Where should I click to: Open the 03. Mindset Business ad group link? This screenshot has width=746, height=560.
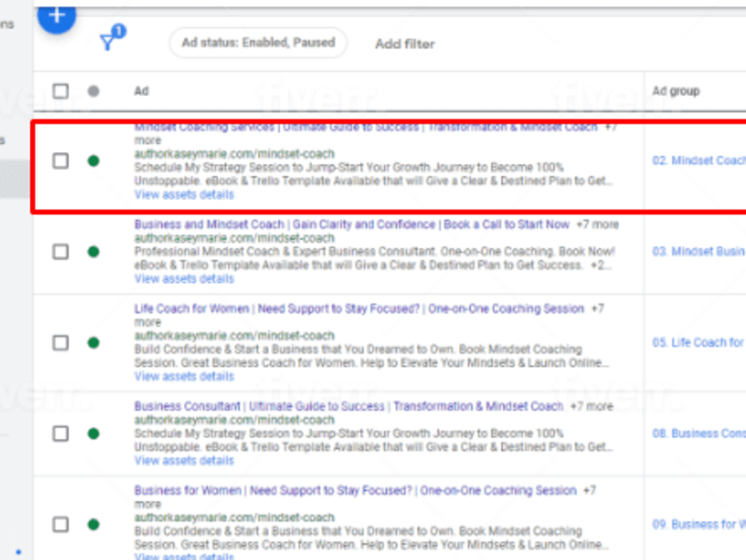pyautogui.click(x=699, y=251)
